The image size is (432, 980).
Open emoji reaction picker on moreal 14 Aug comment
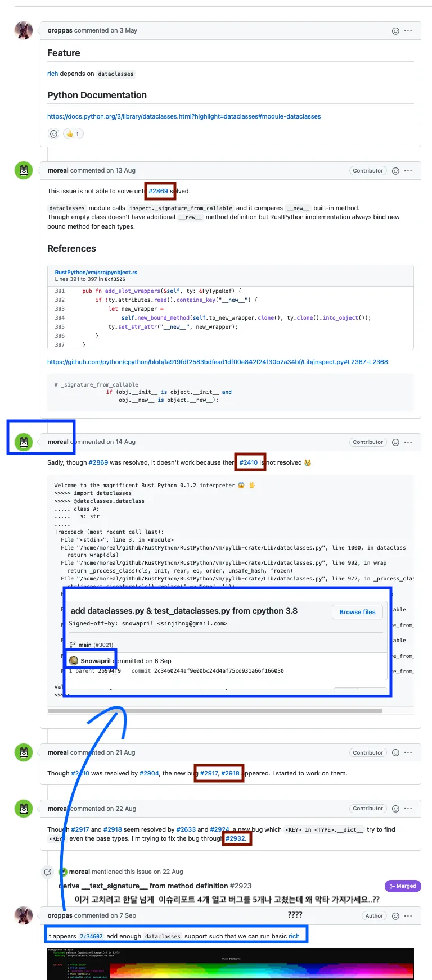click(395, 442)
